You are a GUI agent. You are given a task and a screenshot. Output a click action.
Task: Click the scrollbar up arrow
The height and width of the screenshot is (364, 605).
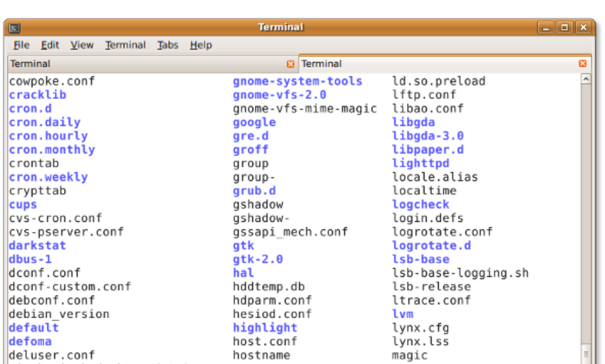point(585,80)
